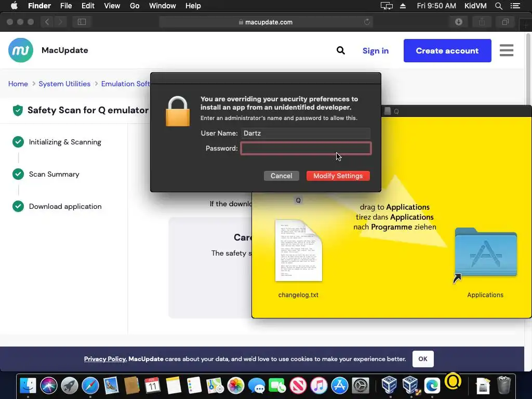
Task: Click Cancel in the security dialog
Action: pos(281,176)
